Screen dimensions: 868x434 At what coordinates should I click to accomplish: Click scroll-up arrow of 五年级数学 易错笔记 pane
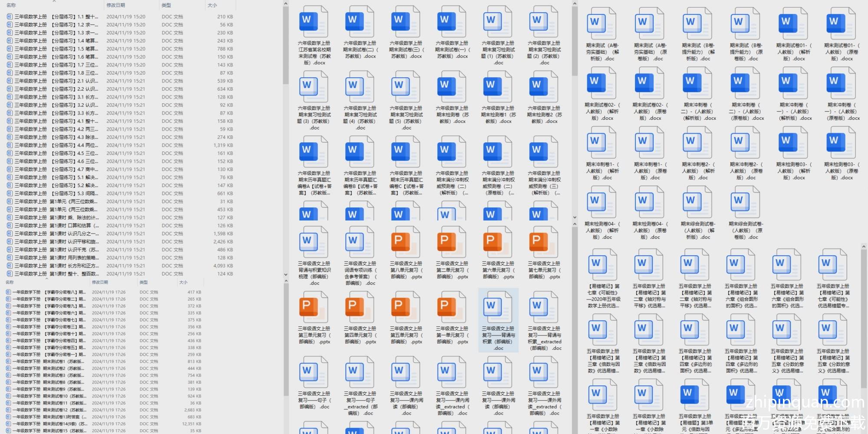[x=864, y=247]
